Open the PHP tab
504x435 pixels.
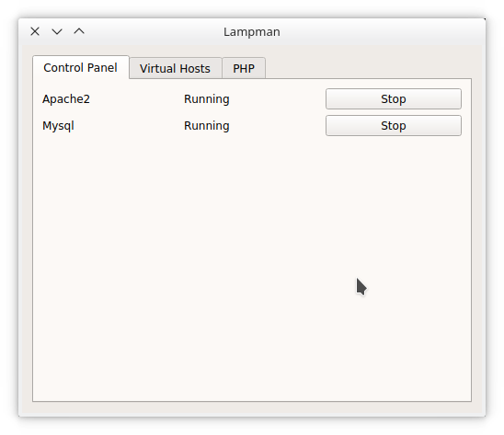(x=244, y=68)
